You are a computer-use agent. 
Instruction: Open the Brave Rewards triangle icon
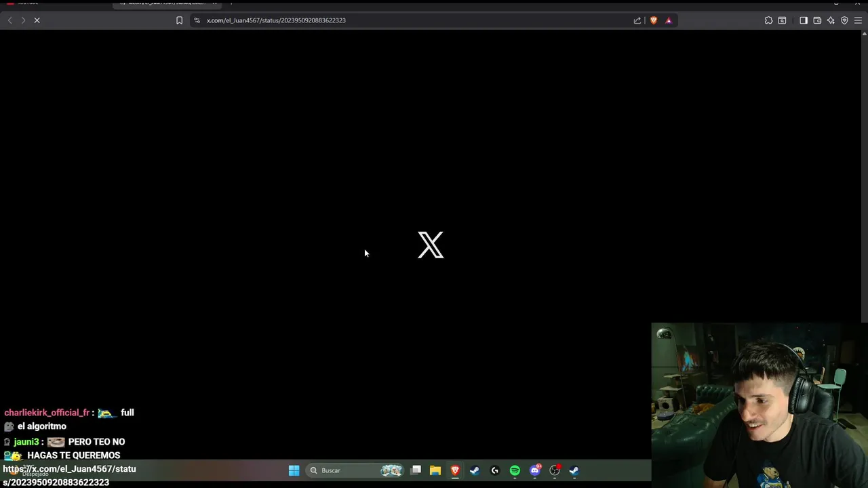pos(669,20)
